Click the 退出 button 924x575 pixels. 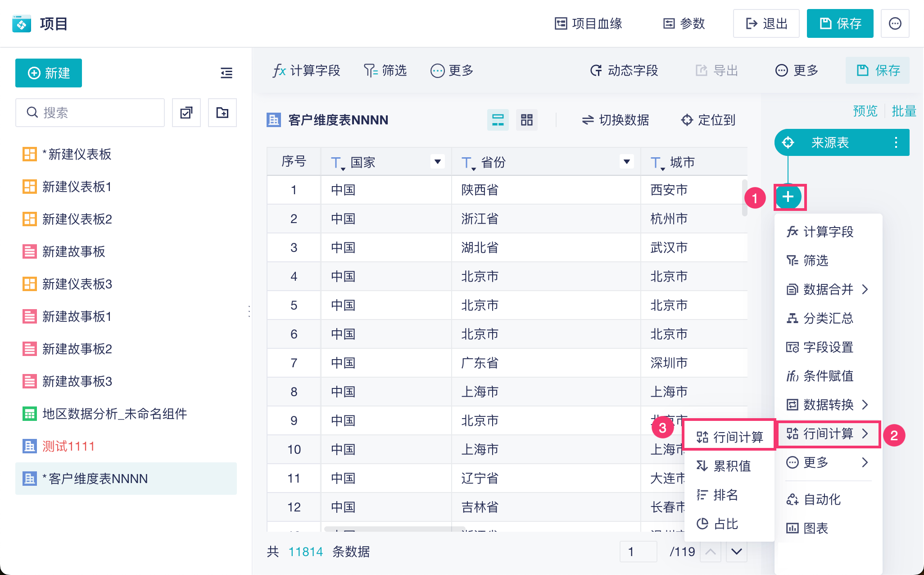pyautogui.click(x=766, y=23)
